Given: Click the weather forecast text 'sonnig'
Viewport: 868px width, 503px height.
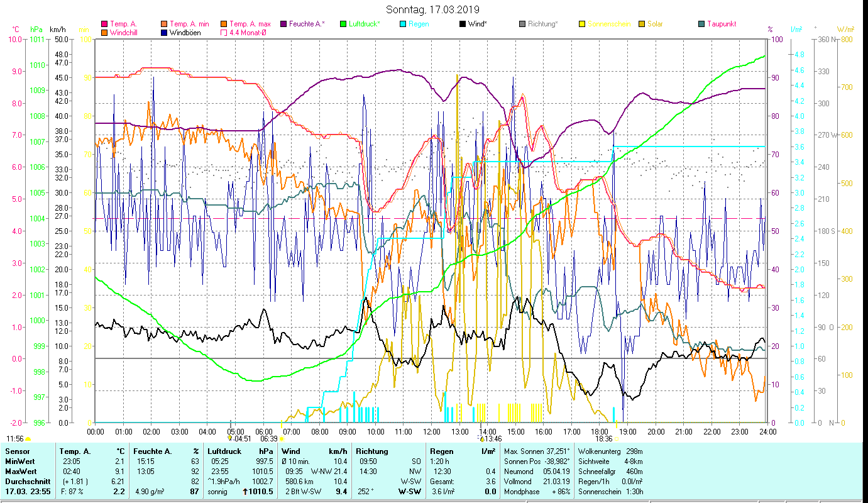Looking at the screenshot, I should click(x=217, y=491).
